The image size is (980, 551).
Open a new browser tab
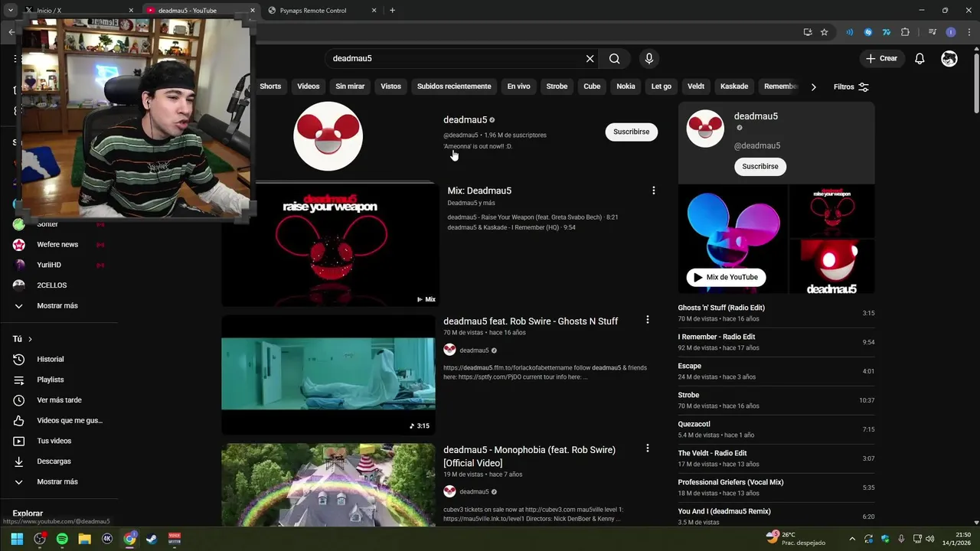point(392,11)
